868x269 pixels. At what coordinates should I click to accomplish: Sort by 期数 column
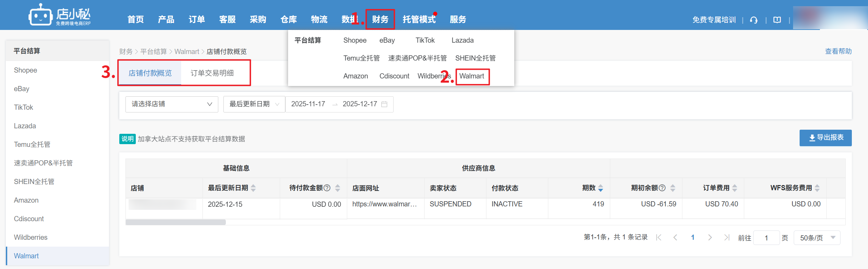tap(601, 188)
